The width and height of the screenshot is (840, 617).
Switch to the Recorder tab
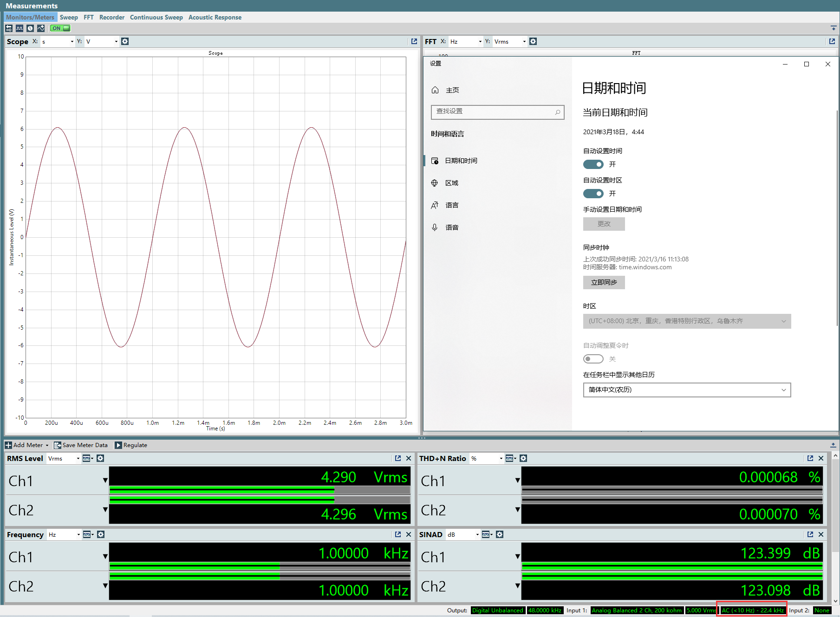[x=112, y=17]
